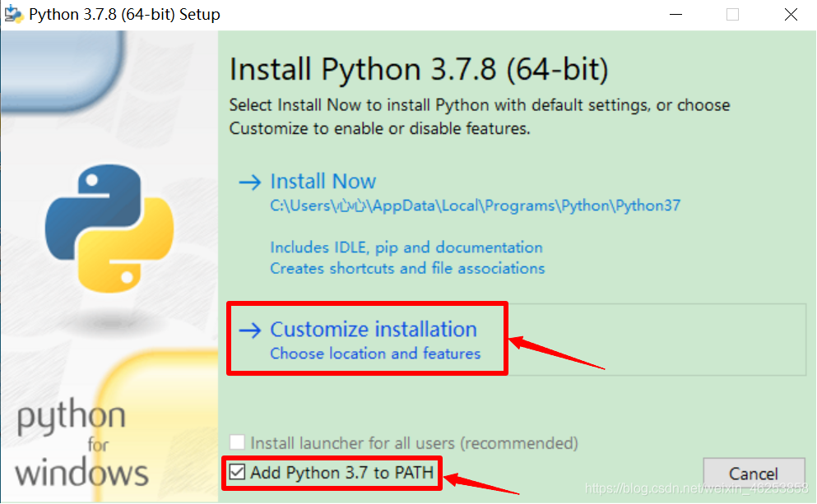Toggle Install launcher for all users checkbox
Screen dimensions: 817x504
(237, 442)
